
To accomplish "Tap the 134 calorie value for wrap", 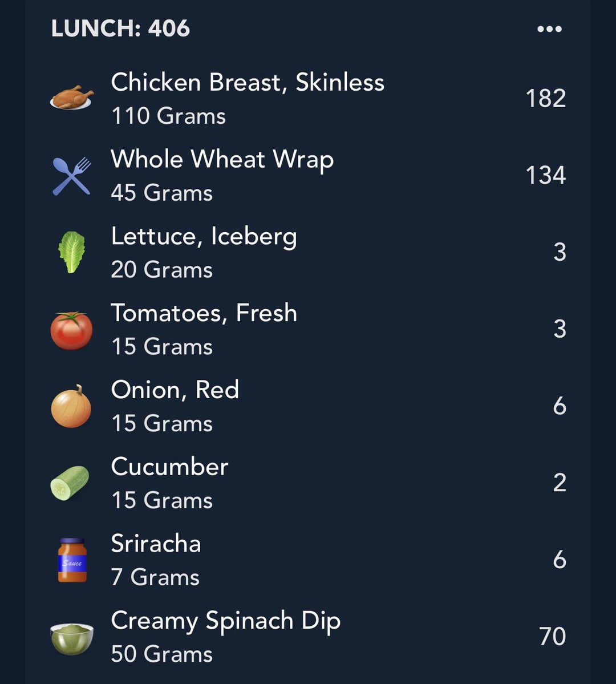I will point(545,175).
